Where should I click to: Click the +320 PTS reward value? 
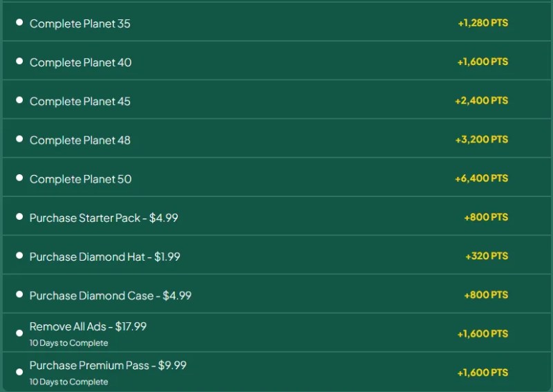pyautogui.click(x=487, y=256)
